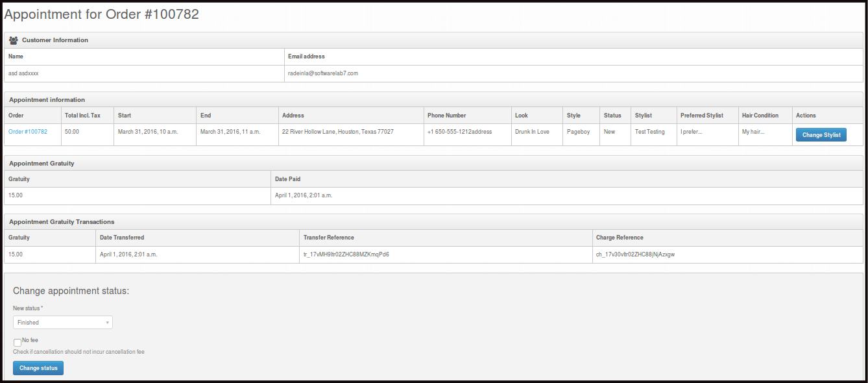Click the Preferred Stylist column header
Screen dimensions: 868x383
702,116
